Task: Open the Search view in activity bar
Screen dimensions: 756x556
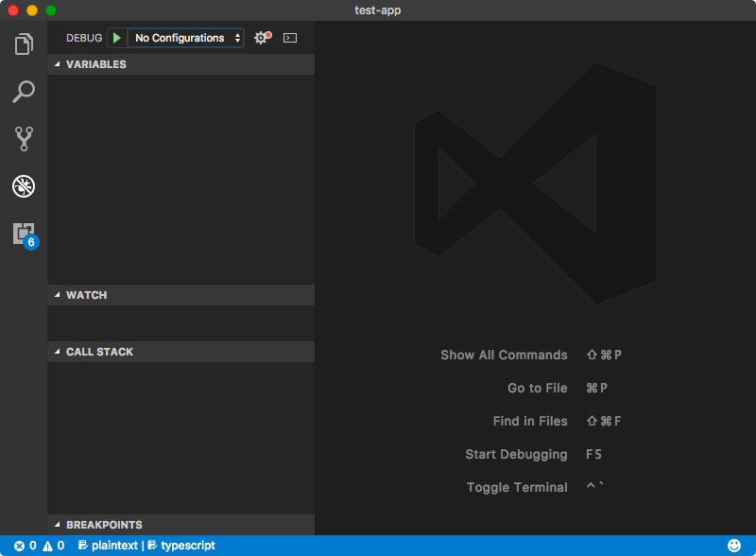Action: (x=24, y=91)
